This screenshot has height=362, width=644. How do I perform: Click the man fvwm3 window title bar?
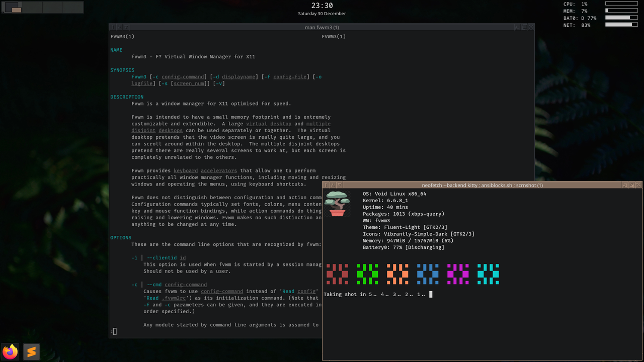(x=322, y=27)
